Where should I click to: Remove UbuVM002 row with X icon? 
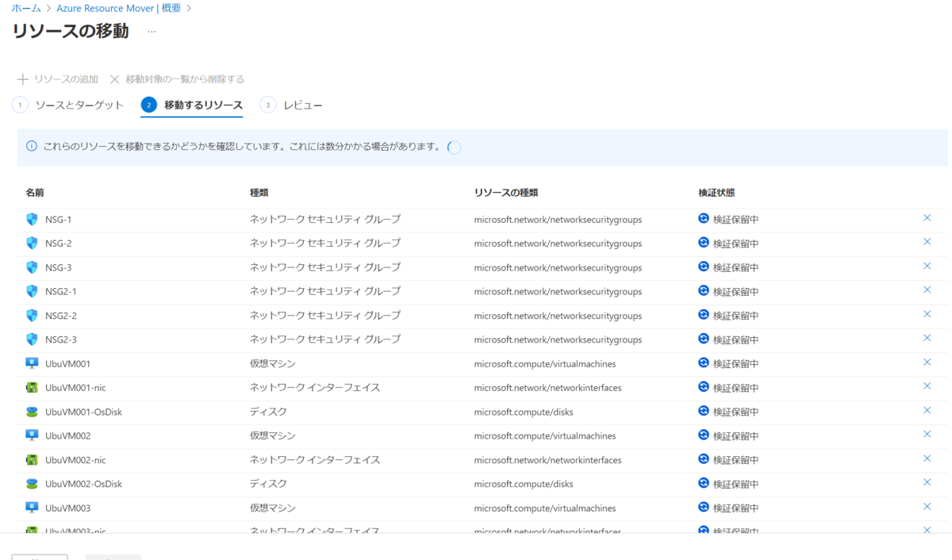coord(927,435)
